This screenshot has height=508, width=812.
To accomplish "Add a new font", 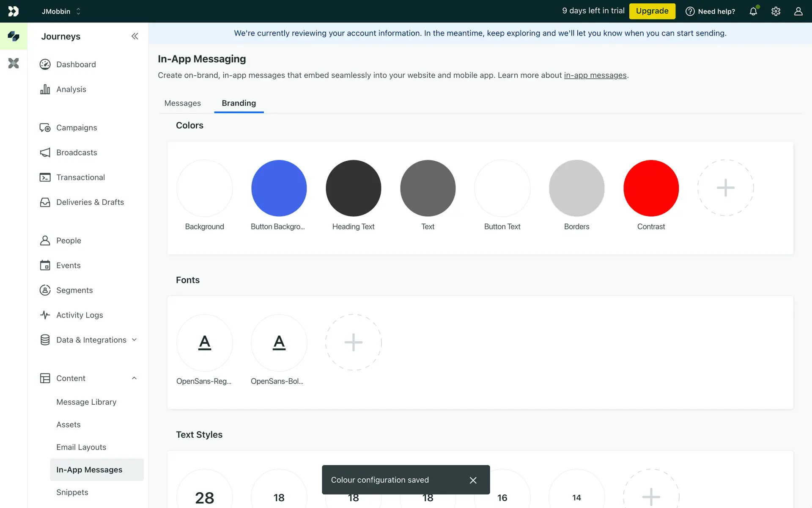I will pos(353,342).
